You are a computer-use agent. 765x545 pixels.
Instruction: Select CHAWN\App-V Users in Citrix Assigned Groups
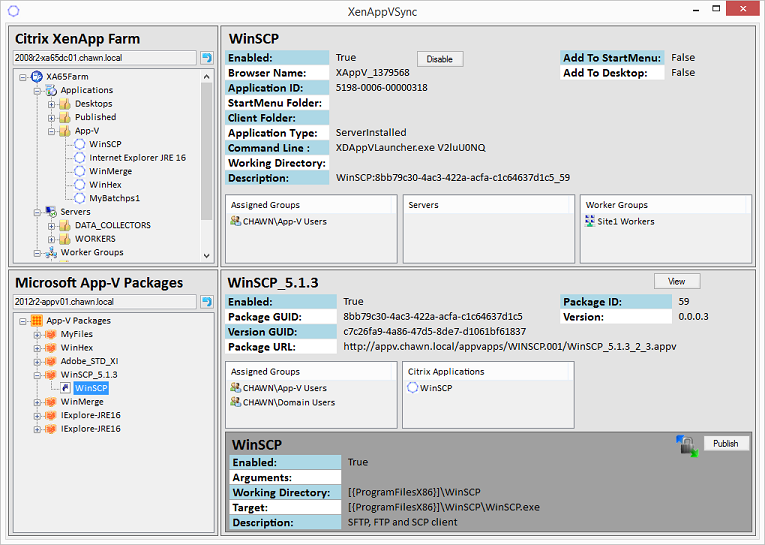285,222
